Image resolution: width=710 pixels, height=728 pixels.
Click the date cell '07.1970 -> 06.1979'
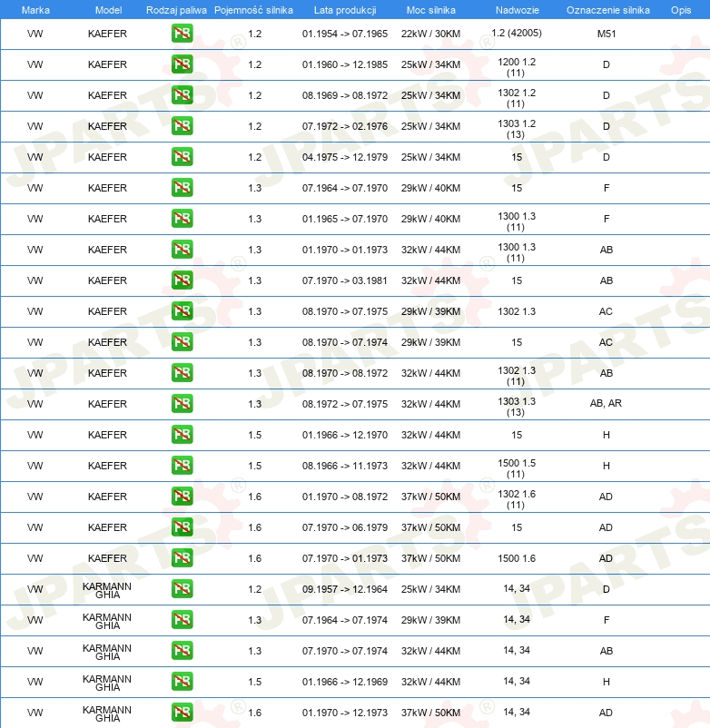click(x=345, y=527)
